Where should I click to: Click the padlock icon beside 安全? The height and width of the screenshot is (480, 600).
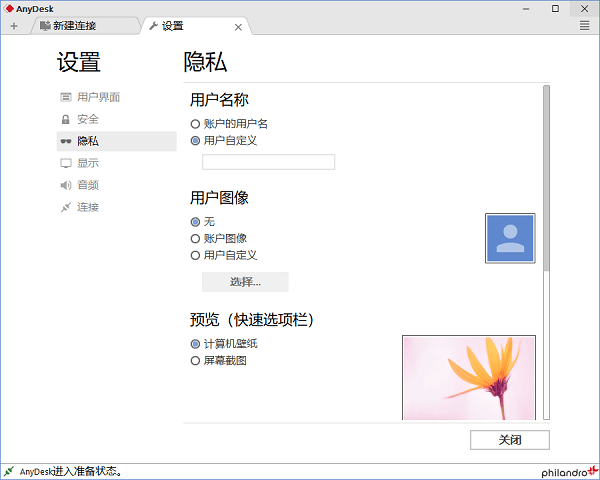click(x=66, y=119)
